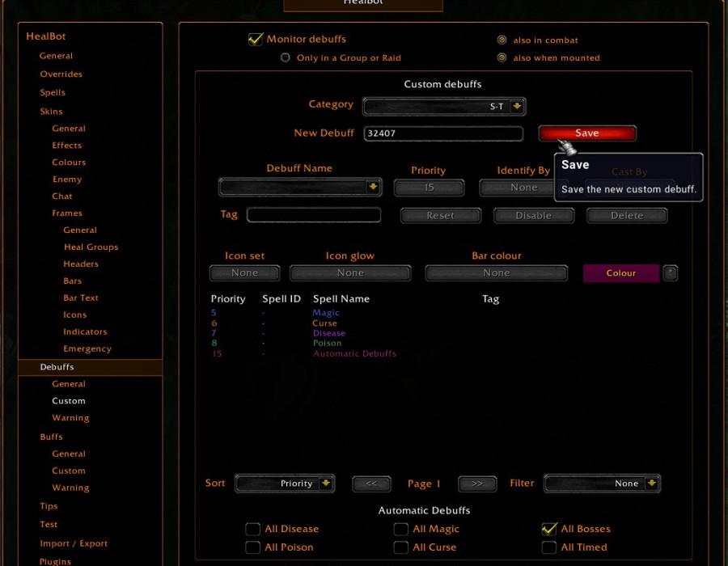The height and width of the screenshot is (566, 728).
Task: Click the Bar colour None selector
Action: pos(497,272)
